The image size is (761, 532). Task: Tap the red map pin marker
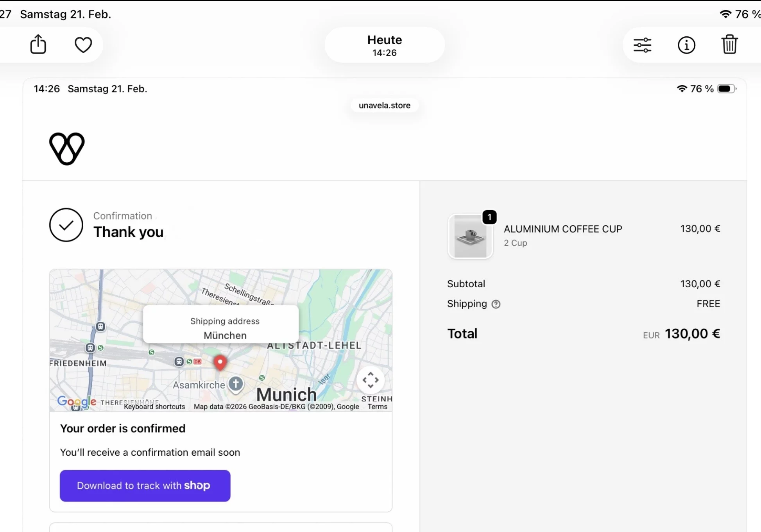(x=220, y=362)
